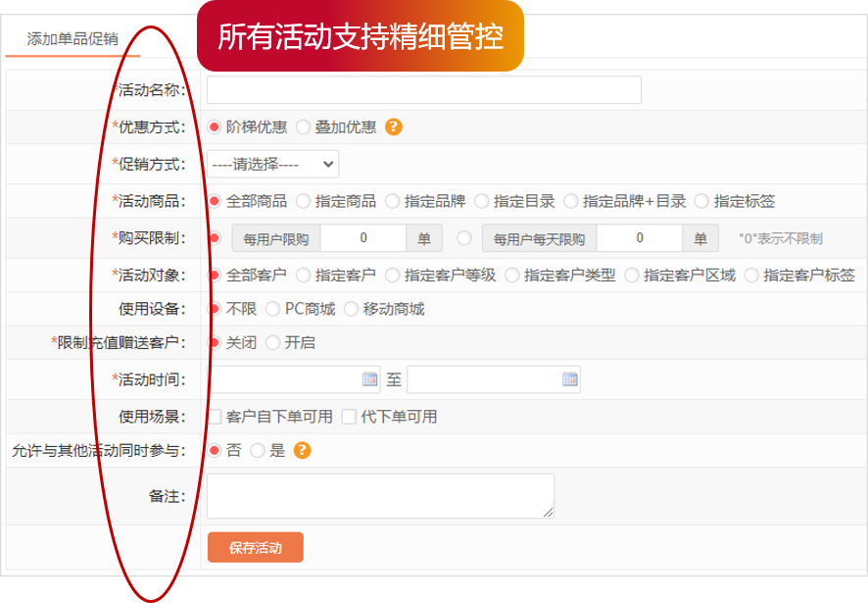Choose 是 to allow joining other activities
Viewport: 868px width, 603px height.
[257, 450]
